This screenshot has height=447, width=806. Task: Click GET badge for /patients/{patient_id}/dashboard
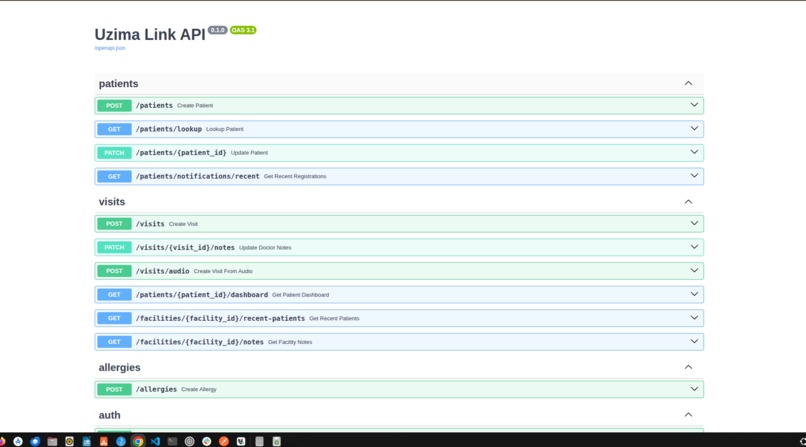tap(114, 294)
